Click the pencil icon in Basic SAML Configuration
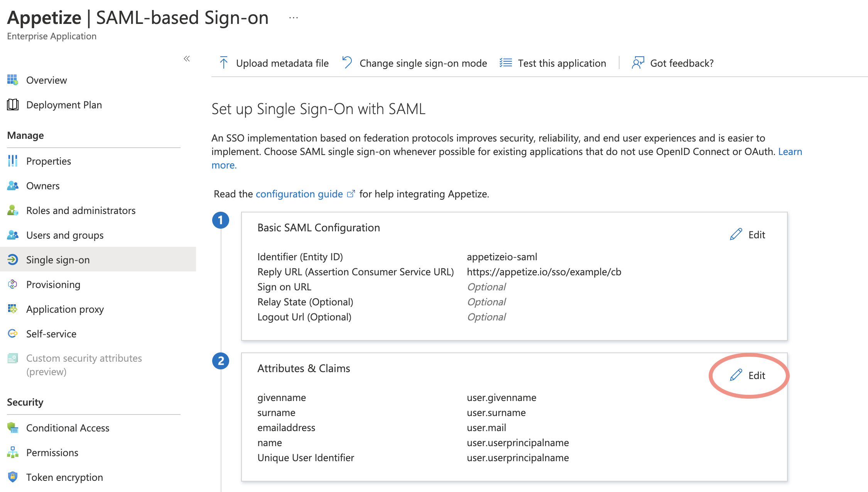 coord(736,234)
